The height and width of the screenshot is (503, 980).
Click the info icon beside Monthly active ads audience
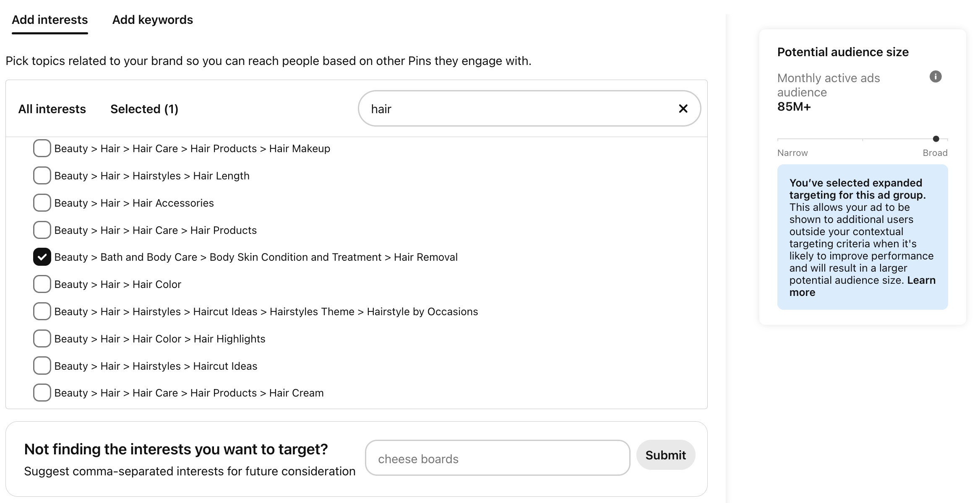coord(936,77)
